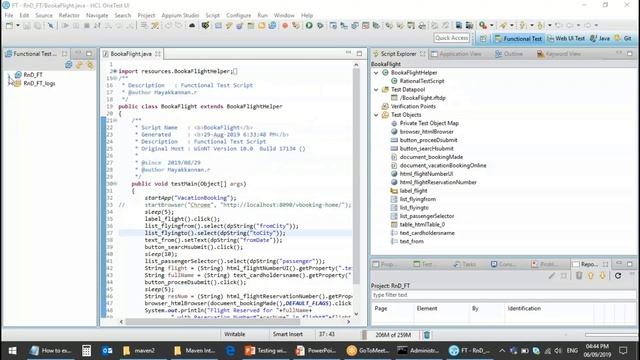This screenshot has height=360, width=640.
Task: Collapse the Test Objects tree node
Action: (376, 115)
